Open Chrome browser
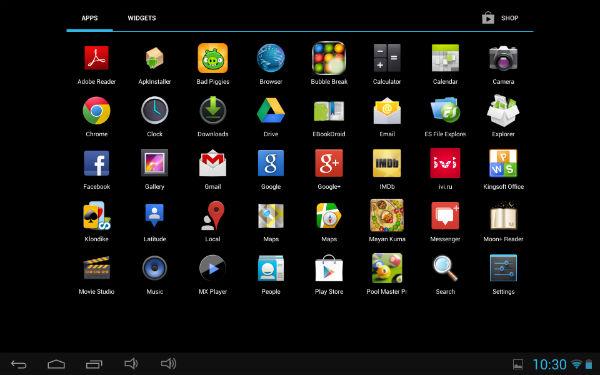 click(x=96, y=111)
